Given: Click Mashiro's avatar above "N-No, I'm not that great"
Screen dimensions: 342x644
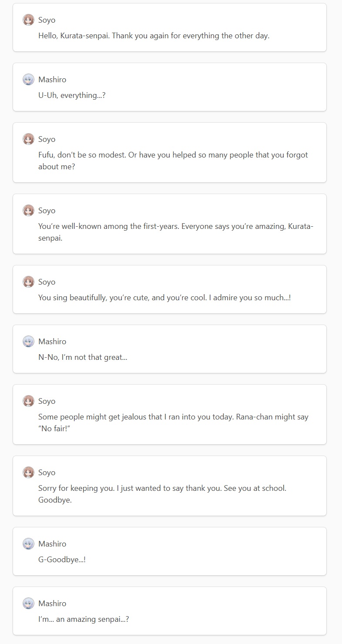Looking at the screenshot, I should coord(28,342).
